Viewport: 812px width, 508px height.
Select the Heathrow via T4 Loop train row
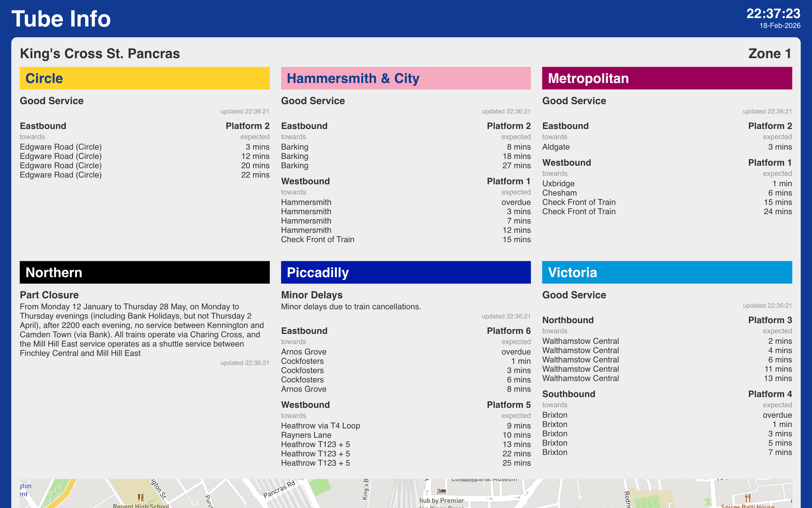[x=406, y=426]
